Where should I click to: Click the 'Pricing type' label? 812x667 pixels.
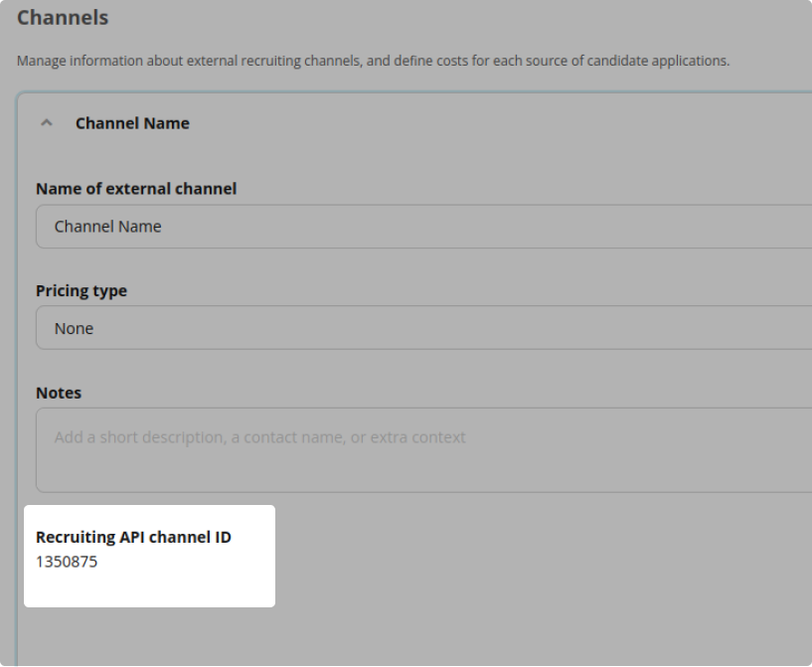81,291
